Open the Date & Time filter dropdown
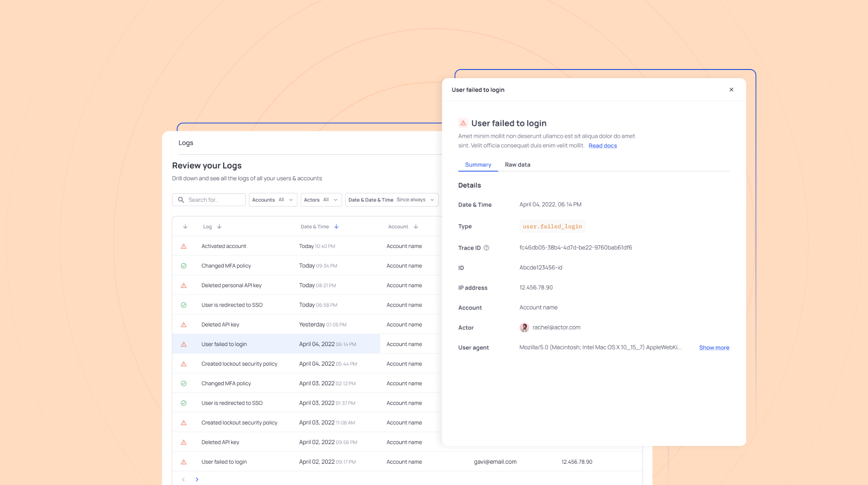This screenshot has width=868, height=485. tap(392, 200)
